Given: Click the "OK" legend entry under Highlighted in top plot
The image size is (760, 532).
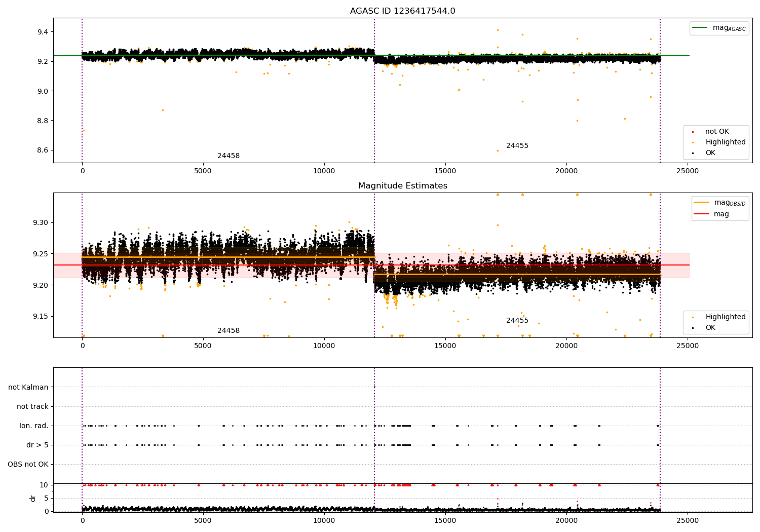Looking at the screenshot, I should 710,153.
